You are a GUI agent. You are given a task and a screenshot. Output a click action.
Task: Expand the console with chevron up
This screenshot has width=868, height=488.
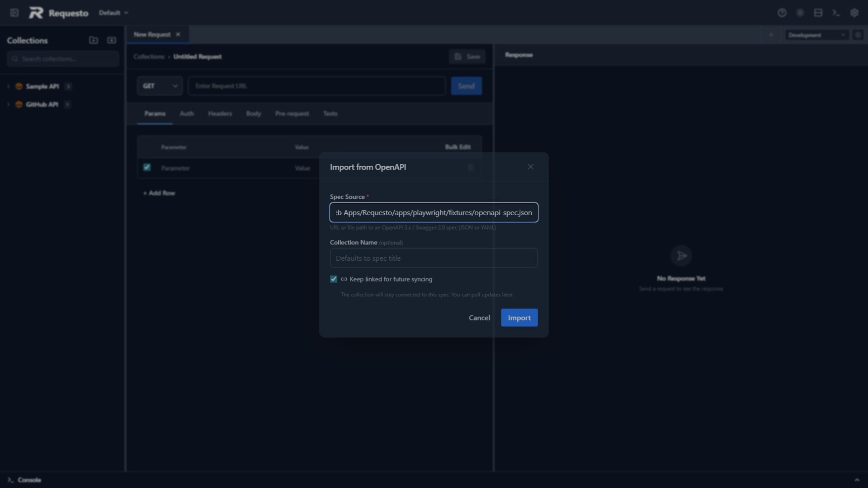[857, 480]
